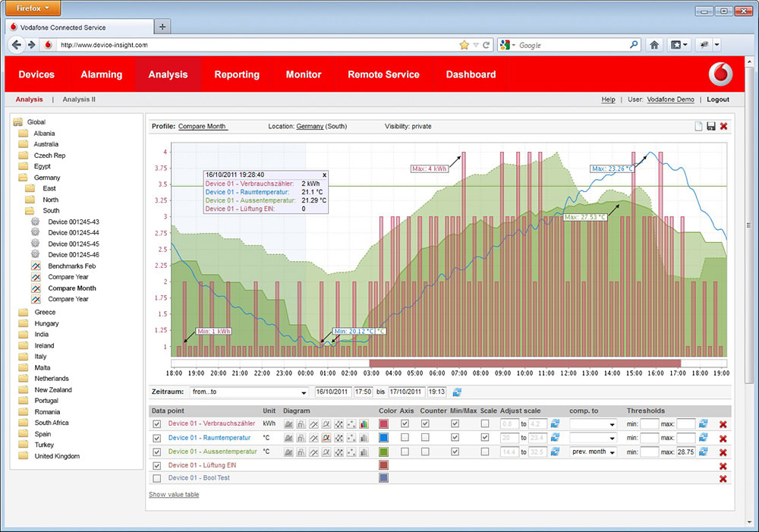This screenshot has height=532, width=759.
Task: Enable the Bool Test data point checkbox
Action: click(x=157, y=478)
